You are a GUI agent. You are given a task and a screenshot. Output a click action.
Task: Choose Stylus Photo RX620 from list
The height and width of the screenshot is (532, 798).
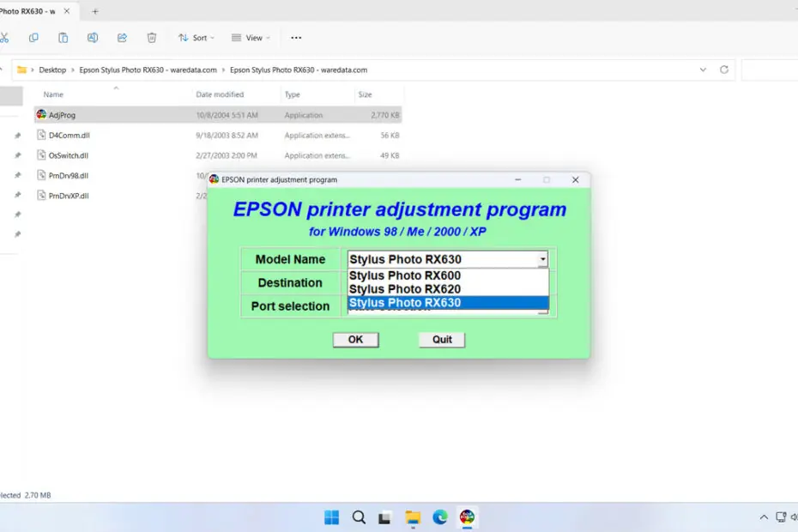click(x=448, y=289)
